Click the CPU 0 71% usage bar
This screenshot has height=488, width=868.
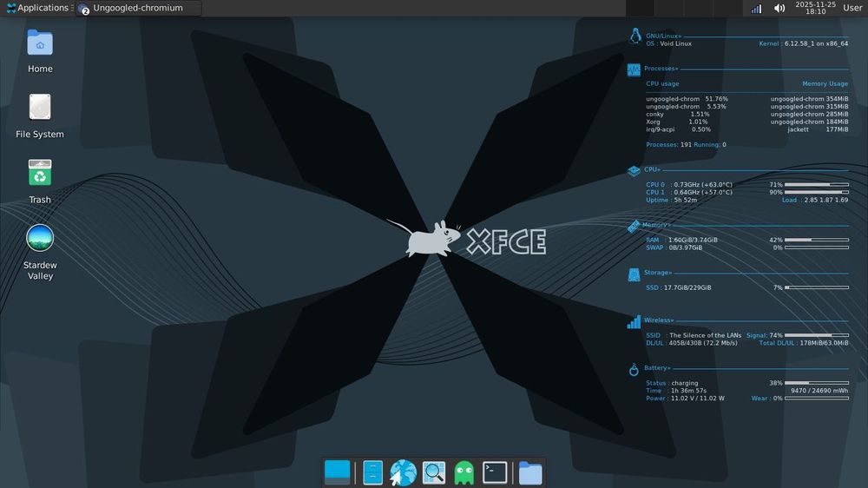pyautogui.click(x=817, y=184)
